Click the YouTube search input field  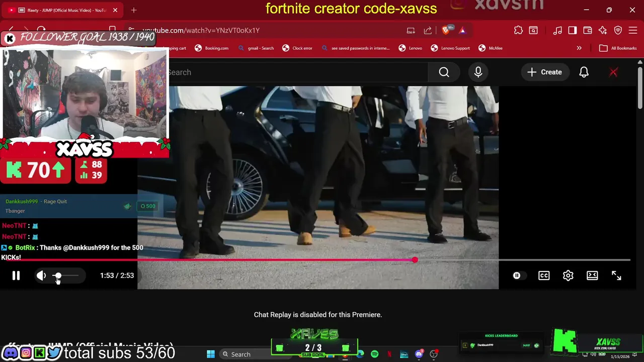[298, 72]
